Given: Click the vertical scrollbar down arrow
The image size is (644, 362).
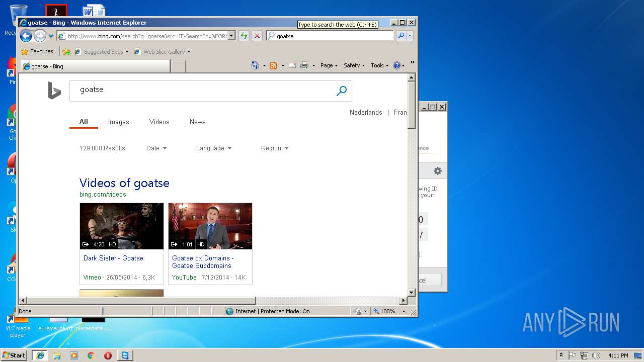Looking at the screenshot, I should (411, 292).
